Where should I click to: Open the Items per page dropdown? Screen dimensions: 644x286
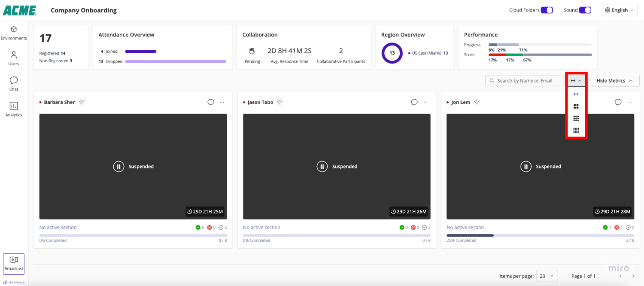(547, 276)
